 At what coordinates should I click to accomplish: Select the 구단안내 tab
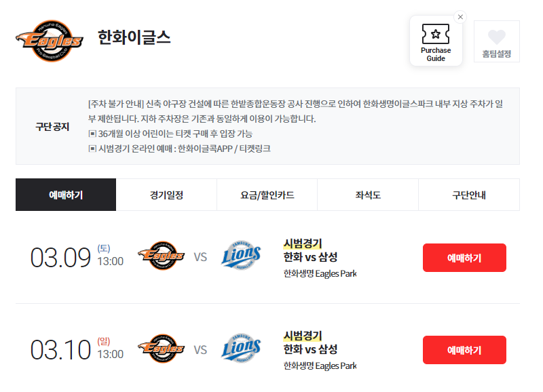pyautogui.click(x=468, y=195)
